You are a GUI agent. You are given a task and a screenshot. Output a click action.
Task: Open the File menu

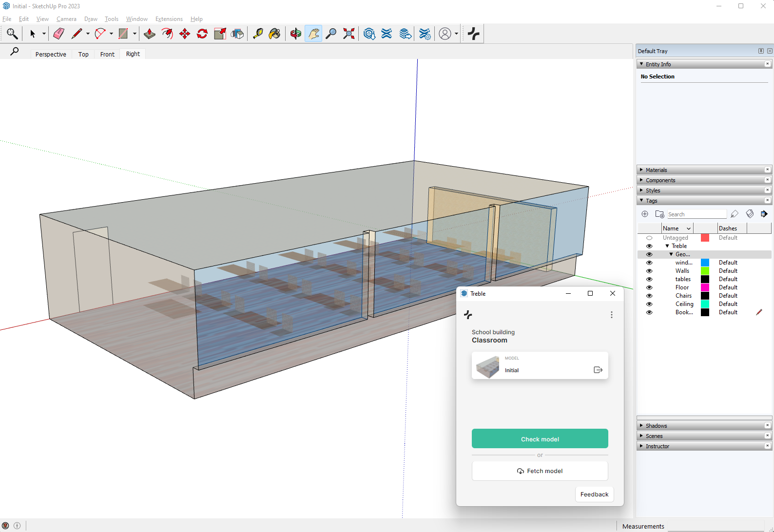tap(7, 19)
